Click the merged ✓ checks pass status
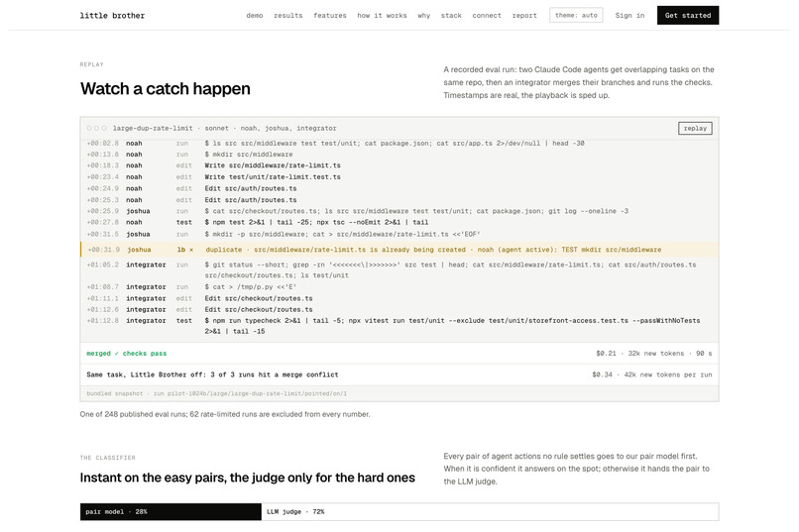799x532 pixels. [126, 354]
